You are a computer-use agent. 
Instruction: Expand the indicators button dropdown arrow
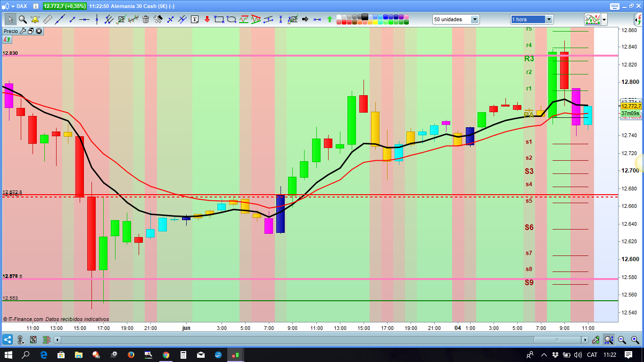[x=604, y=19]
